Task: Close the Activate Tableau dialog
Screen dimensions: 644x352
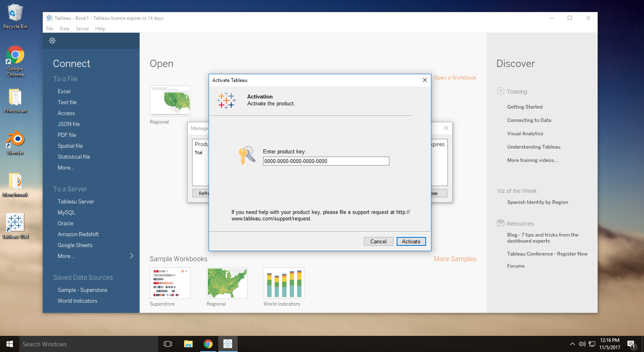Action: tap(425, 80)
